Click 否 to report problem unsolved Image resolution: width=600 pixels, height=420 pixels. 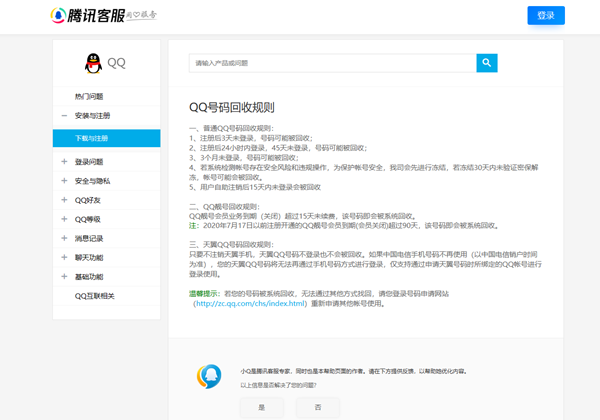point(317,407)
